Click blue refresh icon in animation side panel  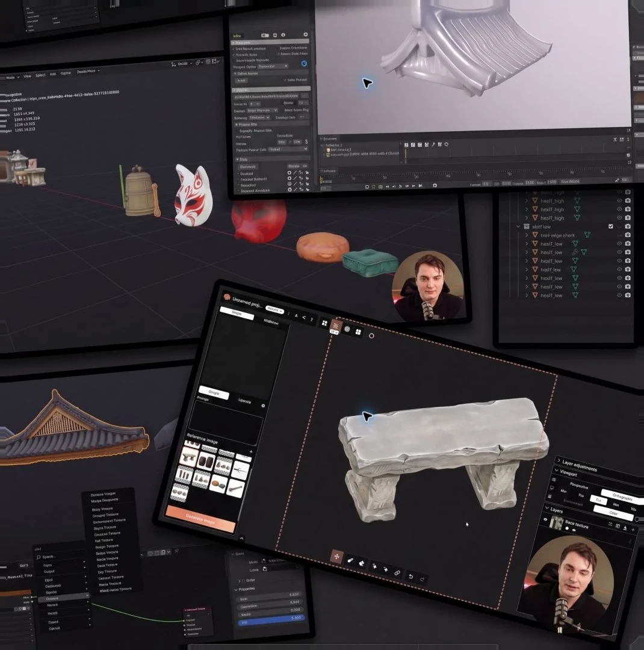pyautogui.click(x=304, y=63)
